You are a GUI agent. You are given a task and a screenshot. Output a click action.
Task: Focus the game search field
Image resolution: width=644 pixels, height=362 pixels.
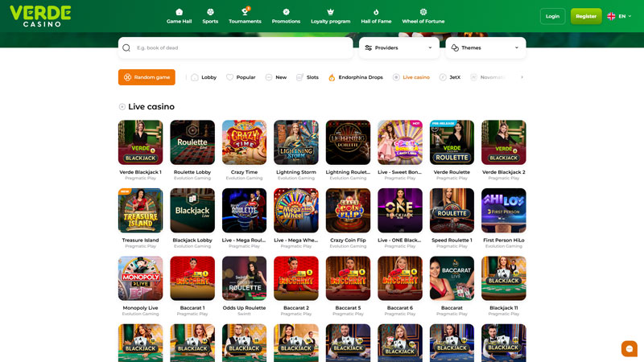[x=235, y=47]
